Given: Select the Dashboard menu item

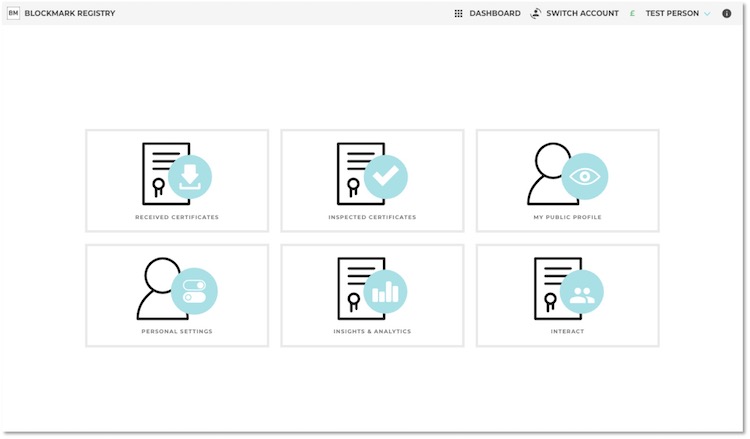Looking at the screenshot, I should pos(495,14).
